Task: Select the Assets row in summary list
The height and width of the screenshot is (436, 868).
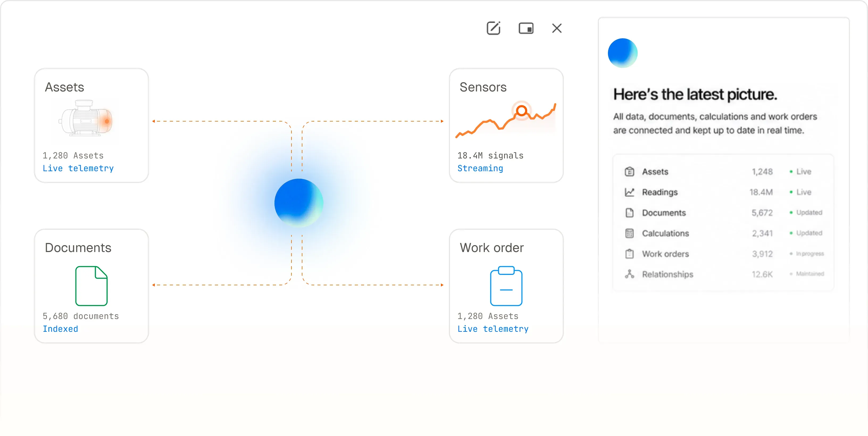Action: (x=723, y=171)
